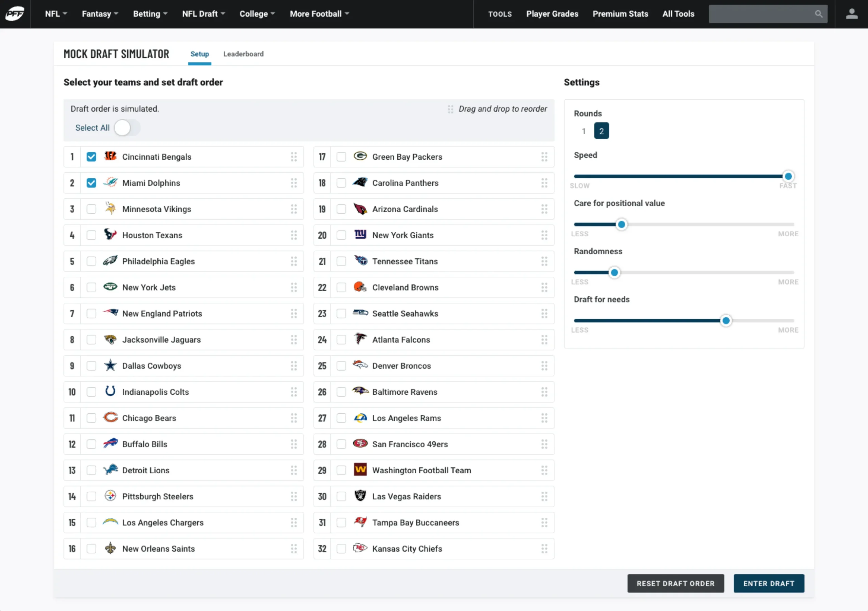Select the Baltimore Ravens team name
Viewport: 868px width, 611px height.
pyautogui.click(x=405, y=392)
